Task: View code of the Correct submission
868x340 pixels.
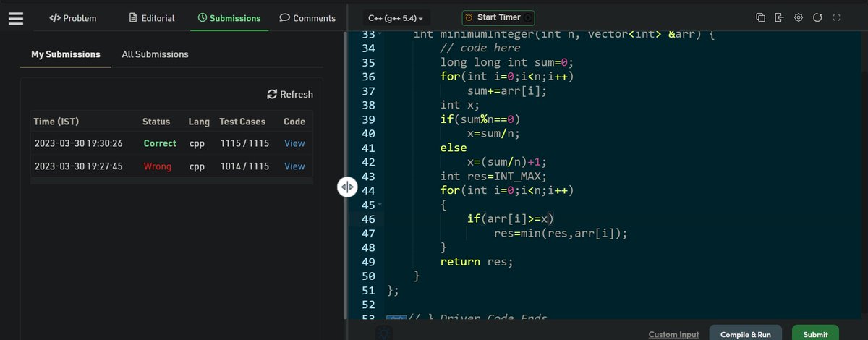Action: tap(294, 143)
